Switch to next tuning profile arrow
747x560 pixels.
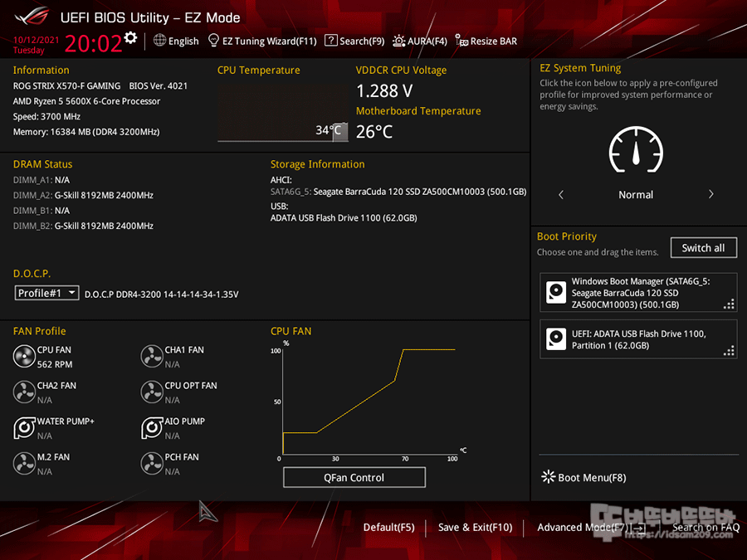(710, 194)
